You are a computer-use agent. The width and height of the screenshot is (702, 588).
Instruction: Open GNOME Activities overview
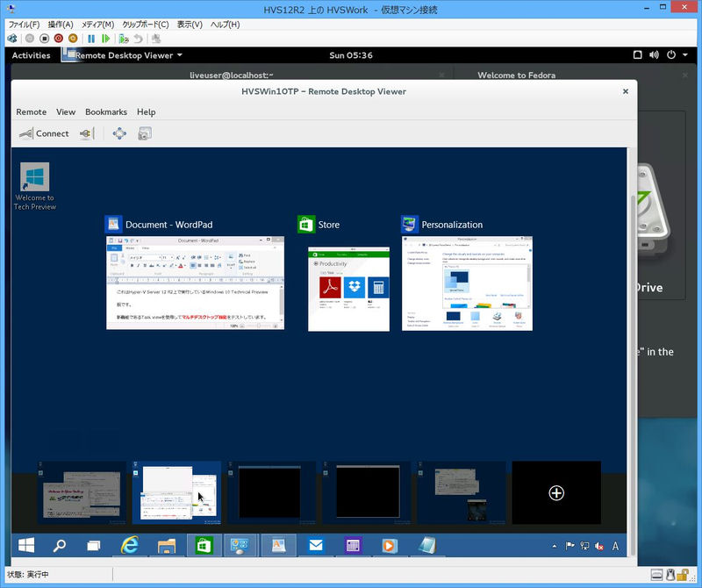click(x=31, y=55)
